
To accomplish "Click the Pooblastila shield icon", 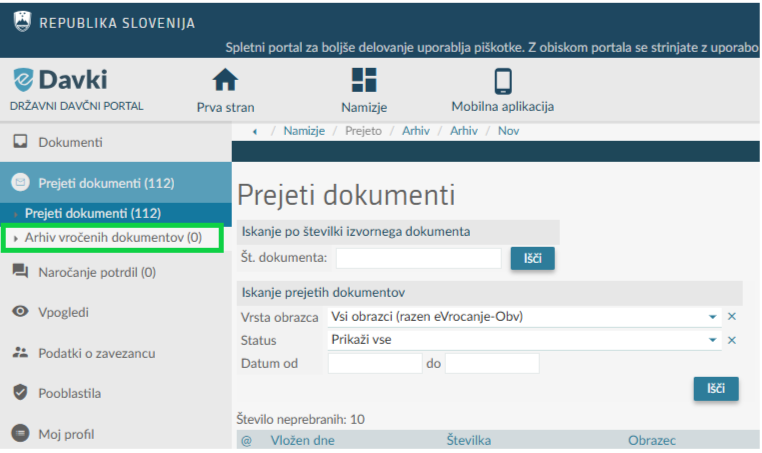I will [19, 393].
